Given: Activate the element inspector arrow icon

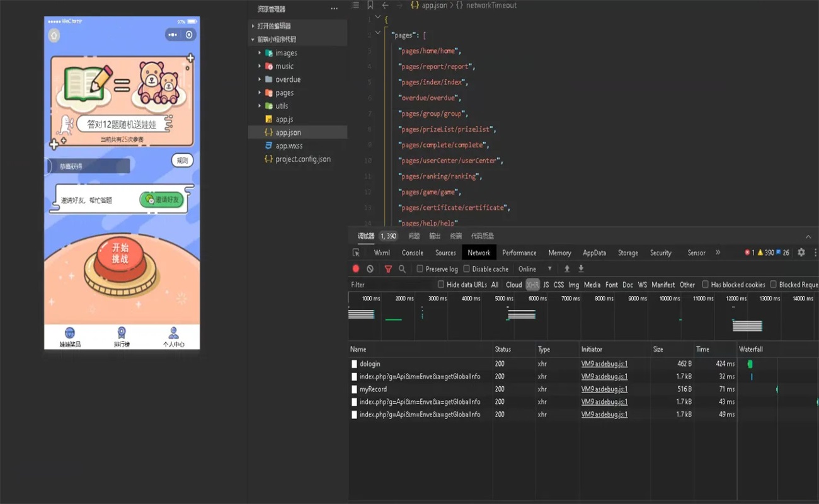Looking at the screenshot, I should tap(356, 253).
